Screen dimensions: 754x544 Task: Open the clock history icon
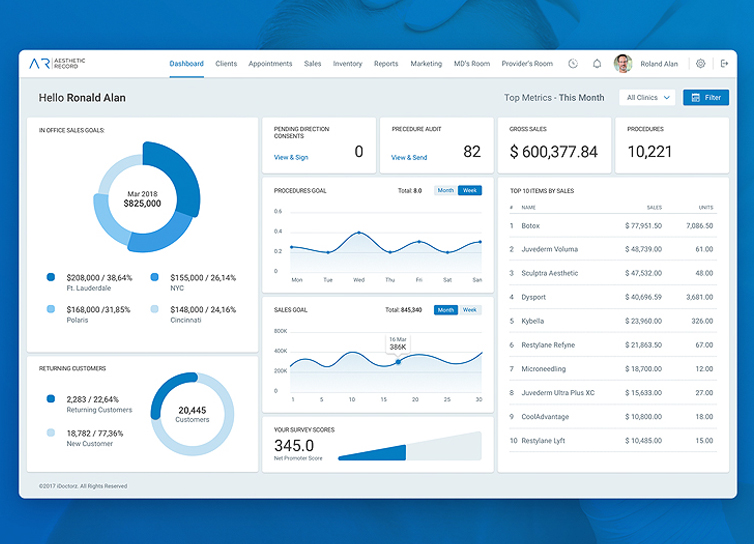(573, 63)
